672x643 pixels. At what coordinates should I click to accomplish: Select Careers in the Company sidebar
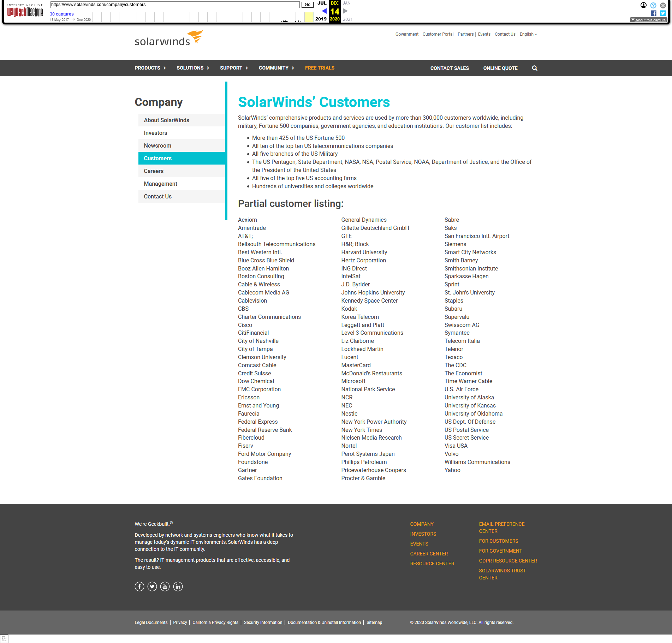click(x=182, y=171)
